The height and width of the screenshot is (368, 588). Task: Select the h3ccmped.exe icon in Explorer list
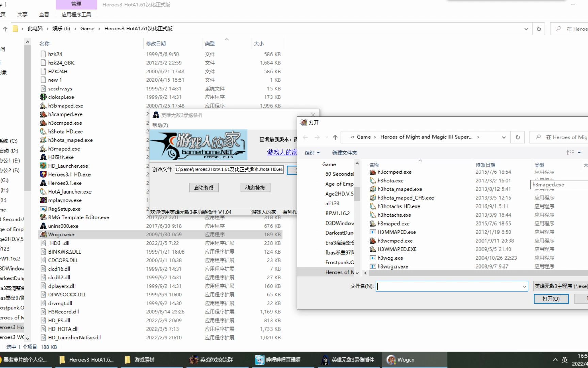point(43,123)
